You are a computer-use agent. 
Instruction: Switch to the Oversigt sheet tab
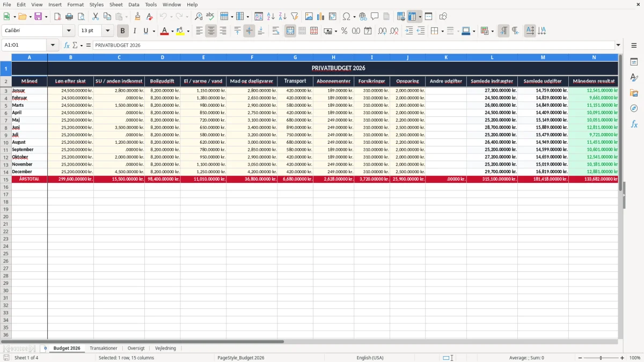(136, 348)
